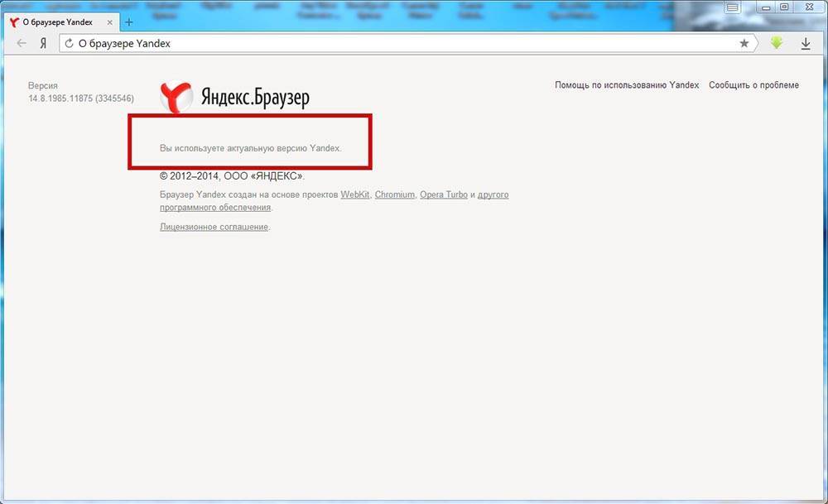
Task: Click 'Вы используете актуальную версию Yandex.' text
Action: click(x=250, y=148)
